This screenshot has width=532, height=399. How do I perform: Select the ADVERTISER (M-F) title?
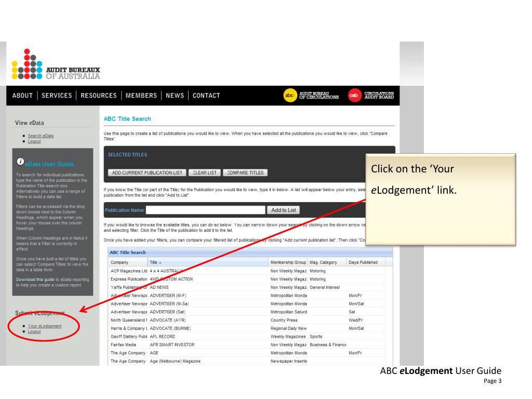coord(168,296)
